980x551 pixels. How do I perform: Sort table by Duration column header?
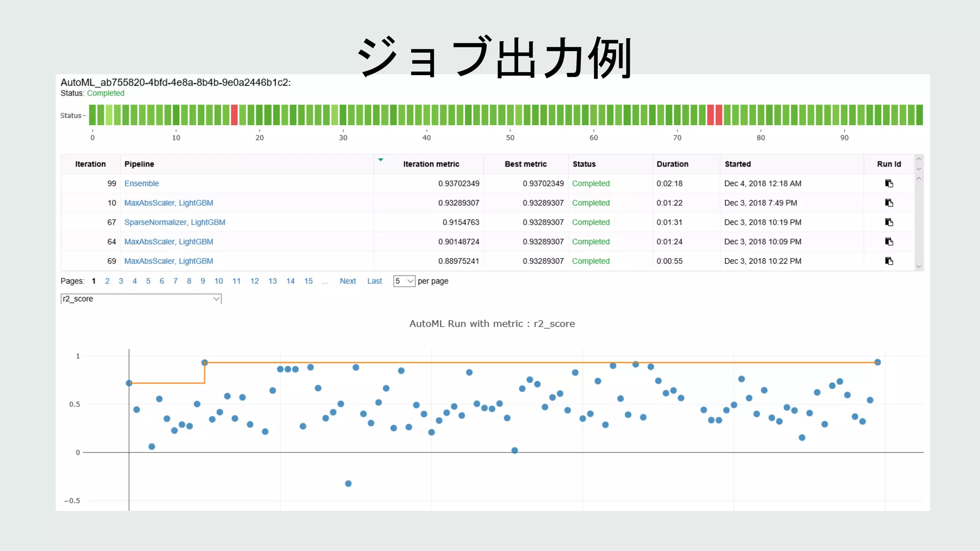click(x=672, y=164)
